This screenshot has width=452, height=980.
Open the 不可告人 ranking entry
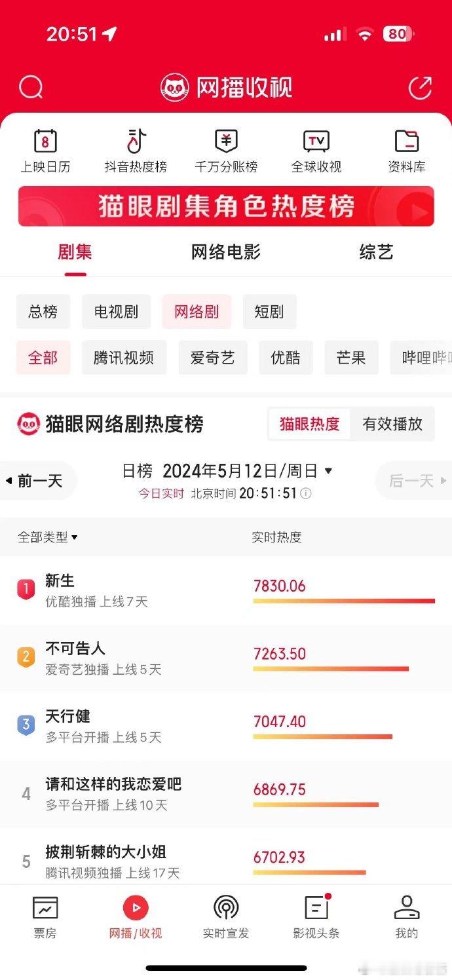226,658
